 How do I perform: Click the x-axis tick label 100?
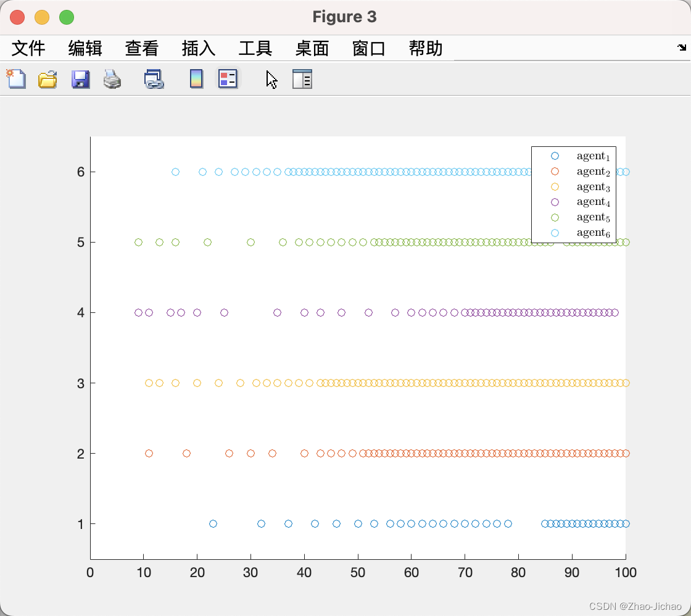[626, 572]
